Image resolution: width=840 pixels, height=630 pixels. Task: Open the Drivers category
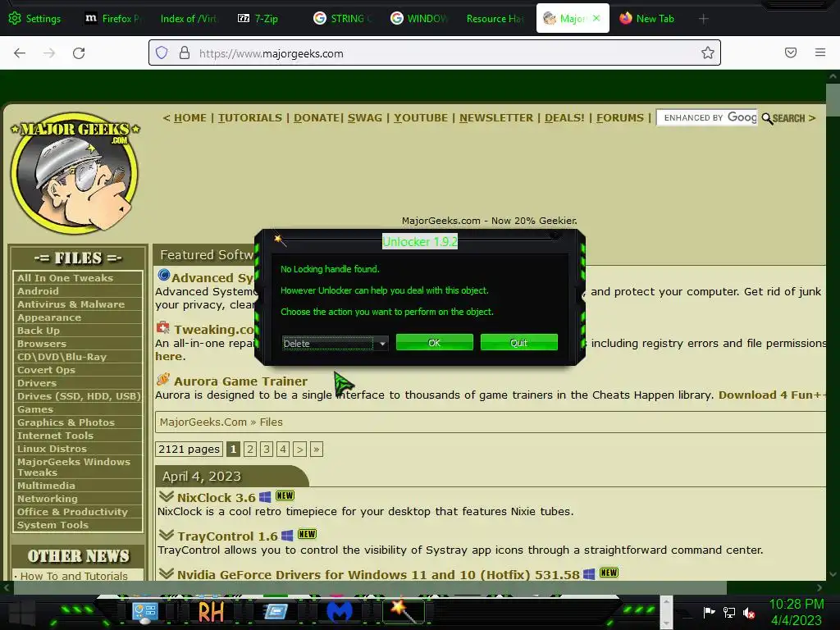point(78,383)
